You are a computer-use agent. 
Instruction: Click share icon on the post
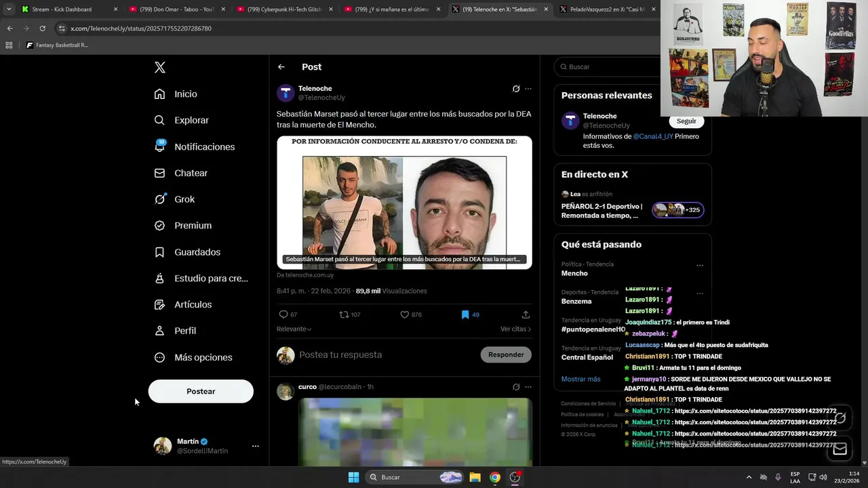(526, 314)
